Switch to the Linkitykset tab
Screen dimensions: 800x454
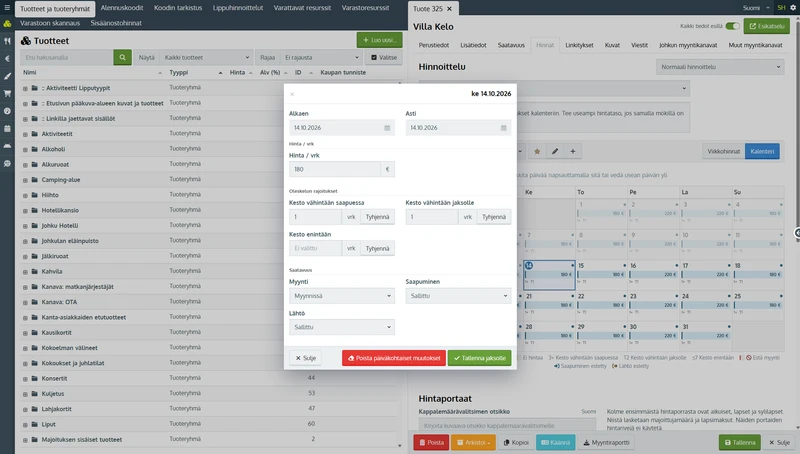pyautogui.click(x=579, y=45)
